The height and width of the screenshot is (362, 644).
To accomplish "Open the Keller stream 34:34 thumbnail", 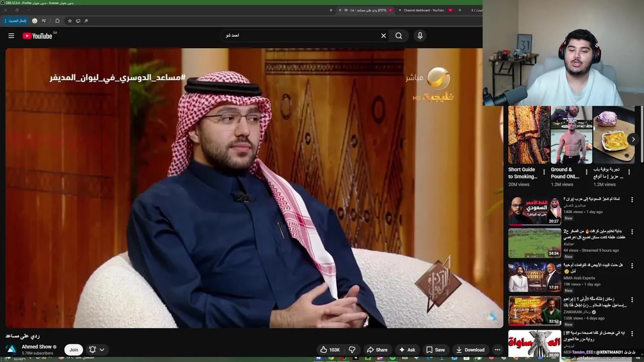I will click(534, 243).
